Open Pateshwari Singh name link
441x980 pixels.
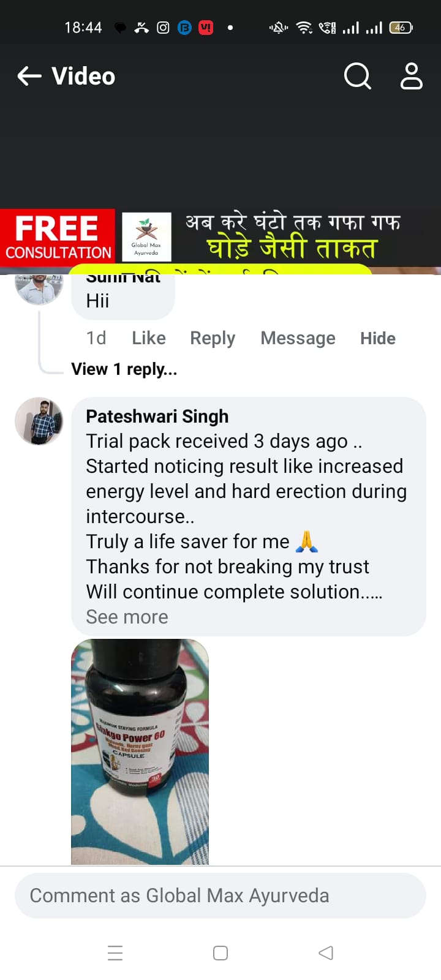pyautogui.click(x=157, y=417)
